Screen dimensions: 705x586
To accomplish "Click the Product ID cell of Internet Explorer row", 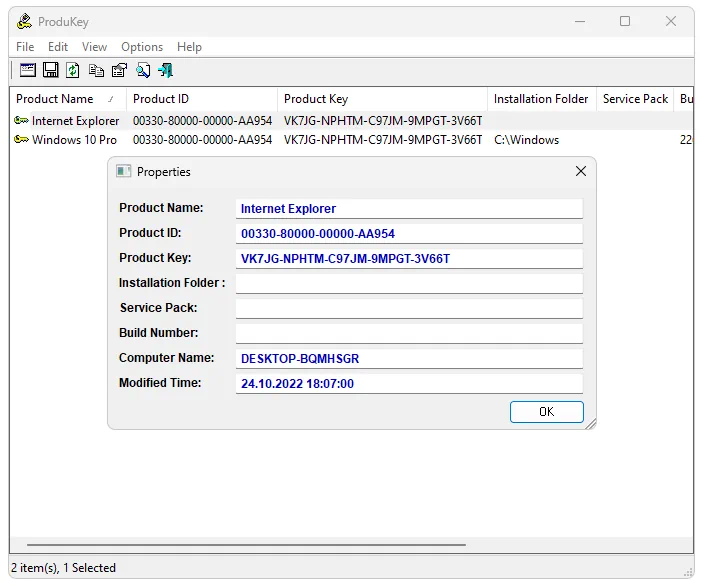I will pyautogui.click(x=202, y=121).
